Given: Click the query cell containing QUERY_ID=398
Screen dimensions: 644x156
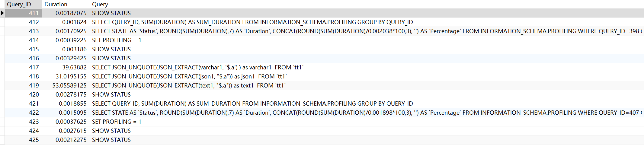Looking at the screenshot, I should (365, 31).
